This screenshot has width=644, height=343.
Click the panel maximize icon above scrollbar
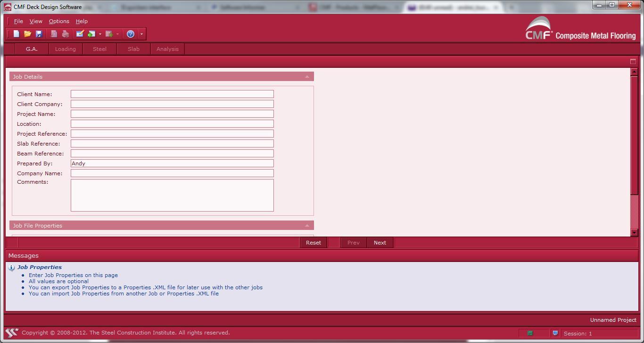coord(633,61)
